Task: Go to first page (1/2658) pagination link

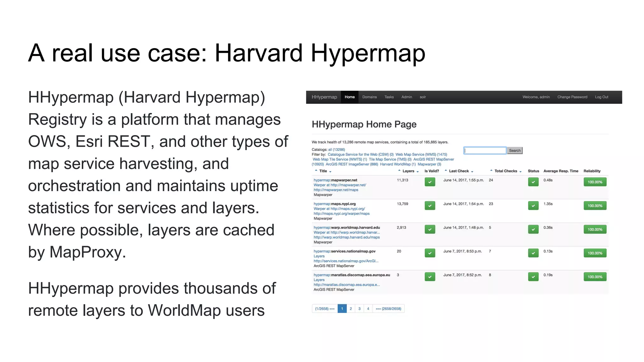Action: tap(325, 309)
